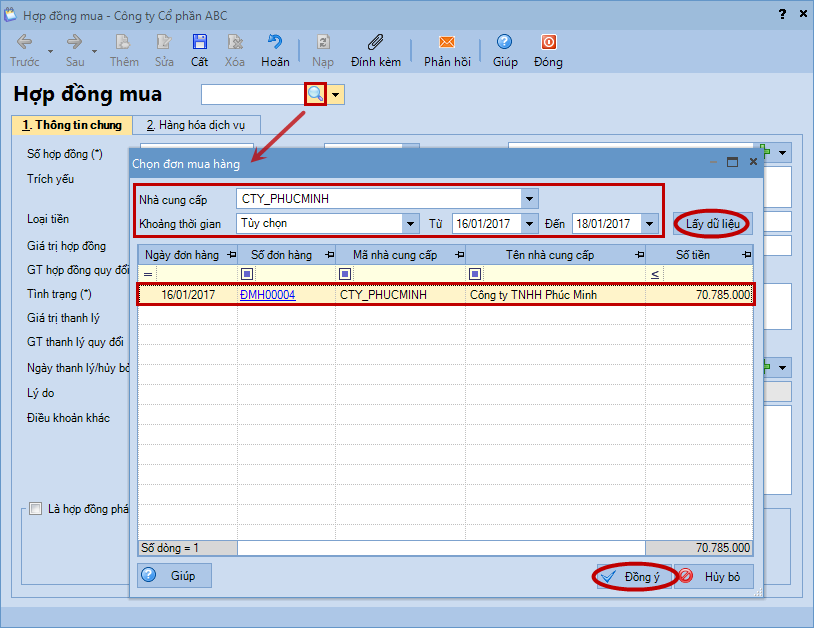This screenshot has height=628, width=814.
Task: Click the red Đóng close icon
Action: click(x=548, y=43)
